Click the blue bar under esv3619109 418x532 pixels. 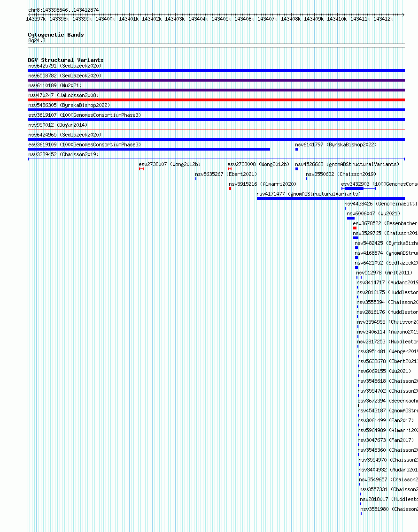(x=149, y=149)
